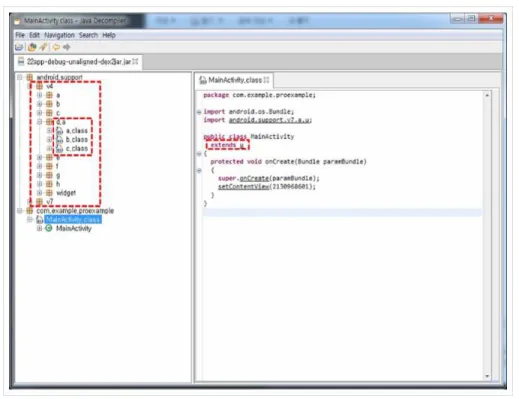Collapse the MainActivity.class tree node
Viewport: 519px width, 399px height.
click(30, 219)
